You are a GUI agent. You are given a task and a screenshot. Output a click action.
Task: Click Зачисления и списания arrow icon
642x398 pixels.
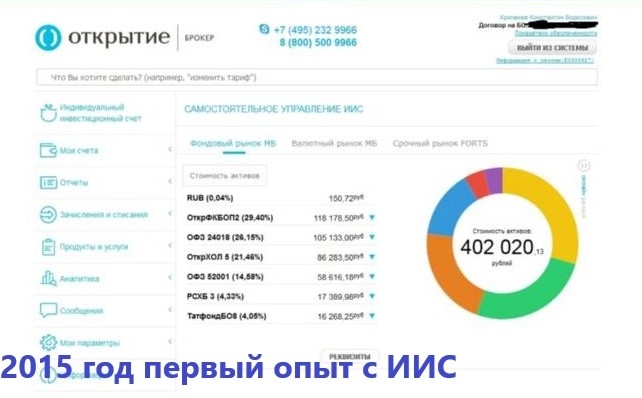click(x=48, y=215)
